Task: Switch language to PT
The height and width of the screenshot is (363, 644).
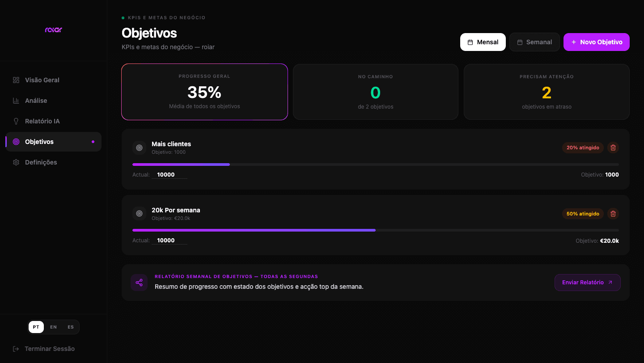Action: (x=36, y=327)
